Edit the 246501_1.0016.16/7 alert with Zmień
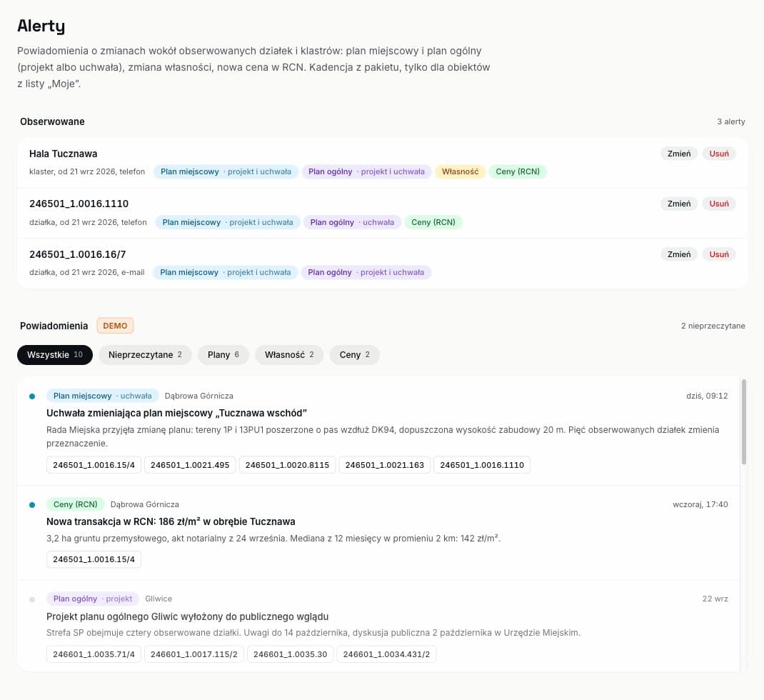764x700 pixels. point(679,254)
